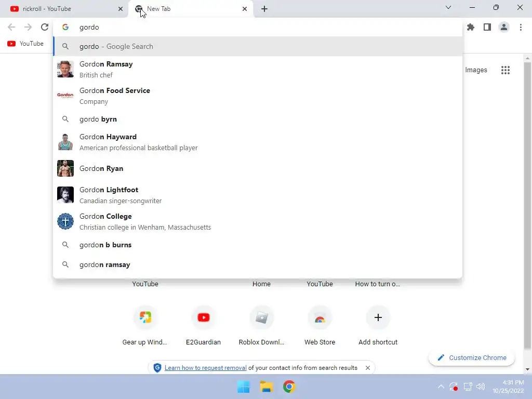
Task: Select the gordo byrn suggestion
Action: 258,119
